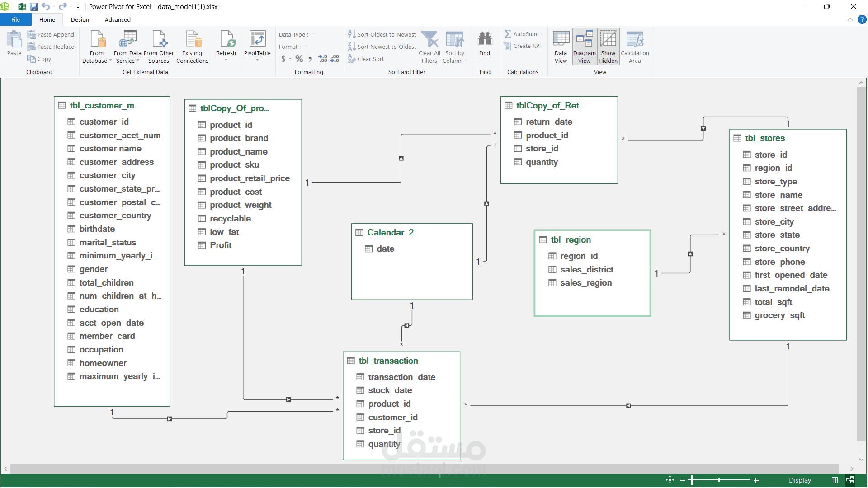Click Clear Sort in ribbon
Viewport: 868px width, 488px height.
[x=366, y=59]
